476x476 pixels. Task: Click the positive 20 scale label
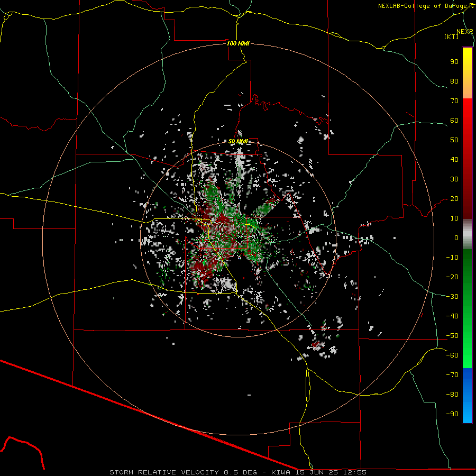[454, 199]
